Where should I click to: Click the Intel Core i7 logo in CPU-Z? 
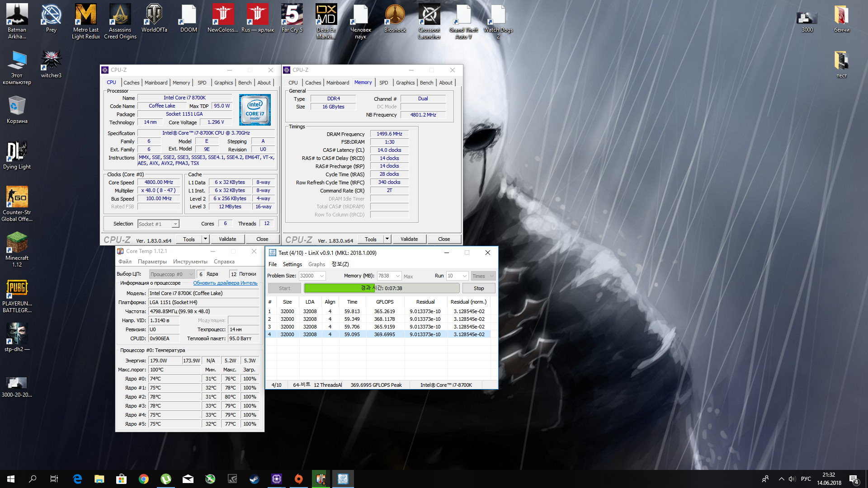click(x=255, y=110)
